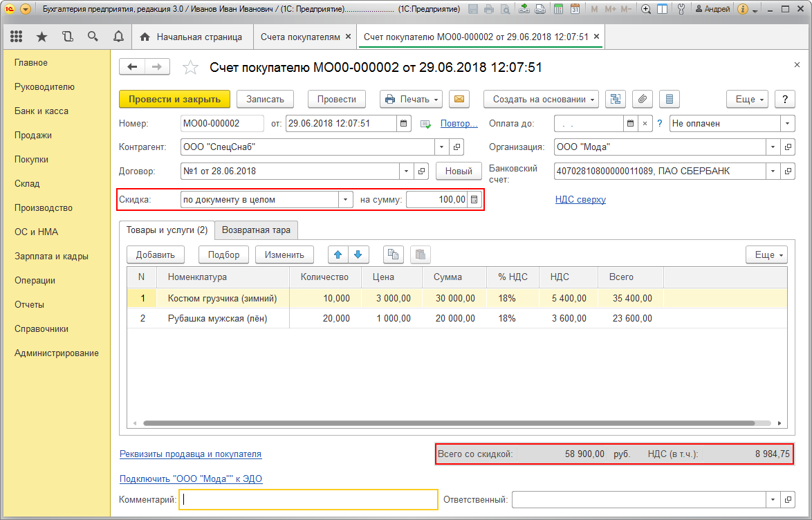This screenshot has width=812, height=520.
Task: Switch to Начальная страница tab
Action: [192, 37]
